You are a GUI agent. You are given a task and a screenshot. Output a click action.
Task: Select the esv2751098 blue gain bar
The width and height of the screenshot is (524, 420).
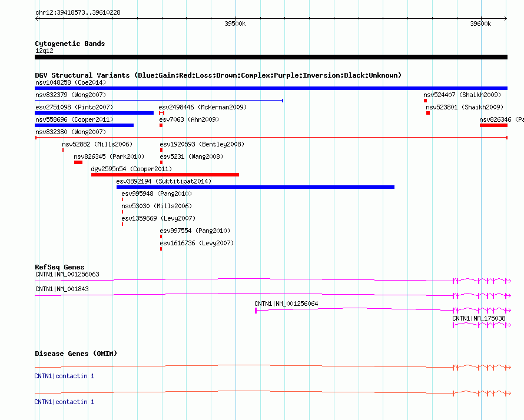[94, 113]
